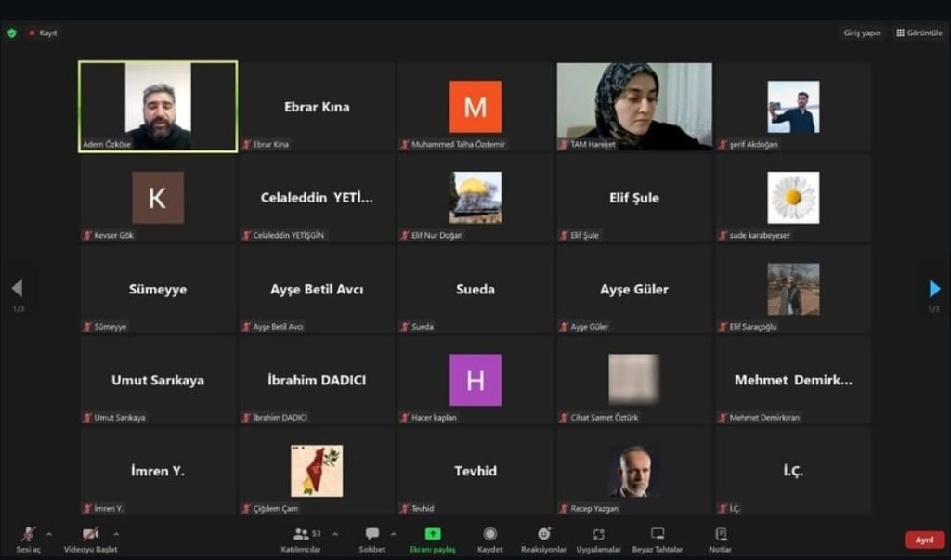This screenshot has height=560, width=951.
Task: Click the red Ayrıl leave button
Action: coord(924,540)
